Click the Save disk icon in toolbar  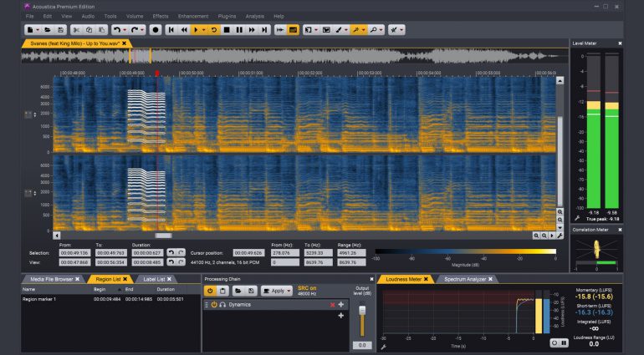pos(60,30)
